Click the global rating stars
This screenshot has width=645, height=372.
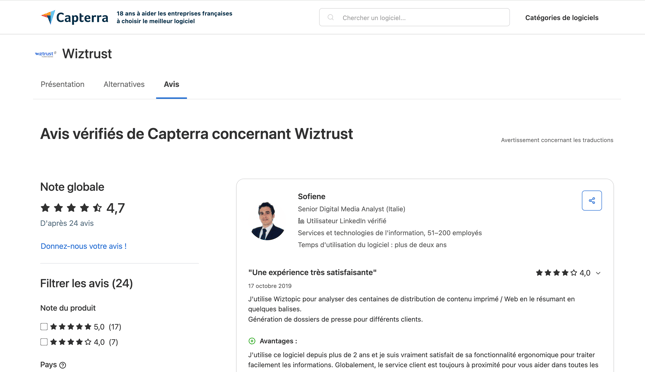pyautogui.click(x=71, y=208)
